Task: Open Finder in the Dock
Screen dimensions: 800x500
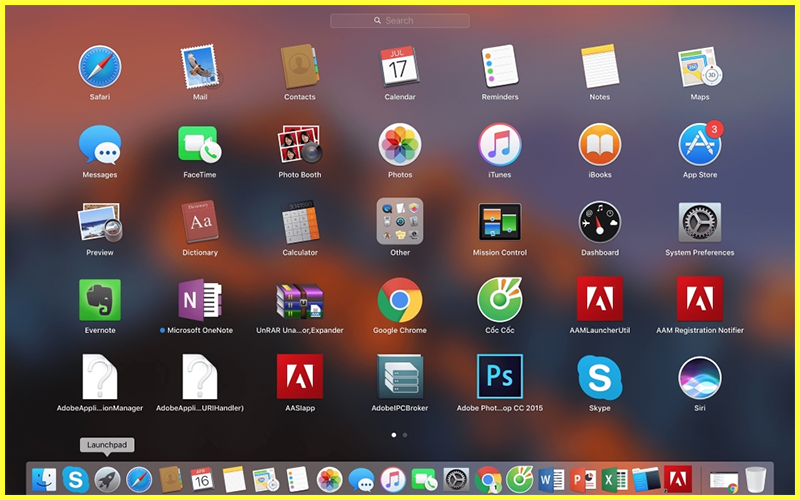Action: (x=44, y=480)
